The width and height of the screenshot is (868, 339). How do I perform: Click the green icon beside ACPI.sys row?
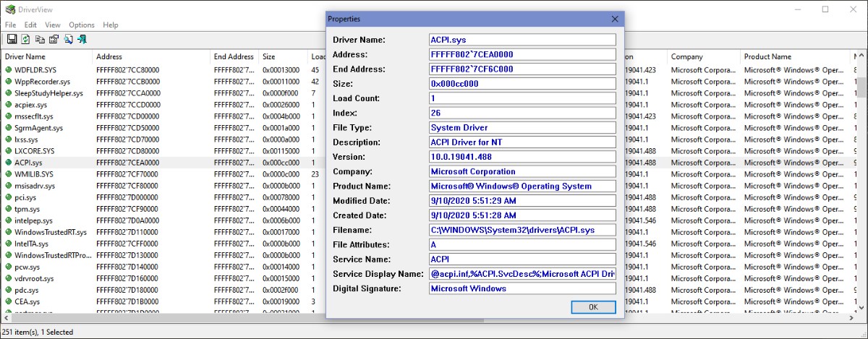pyautogui.click(x=9, y=163)
